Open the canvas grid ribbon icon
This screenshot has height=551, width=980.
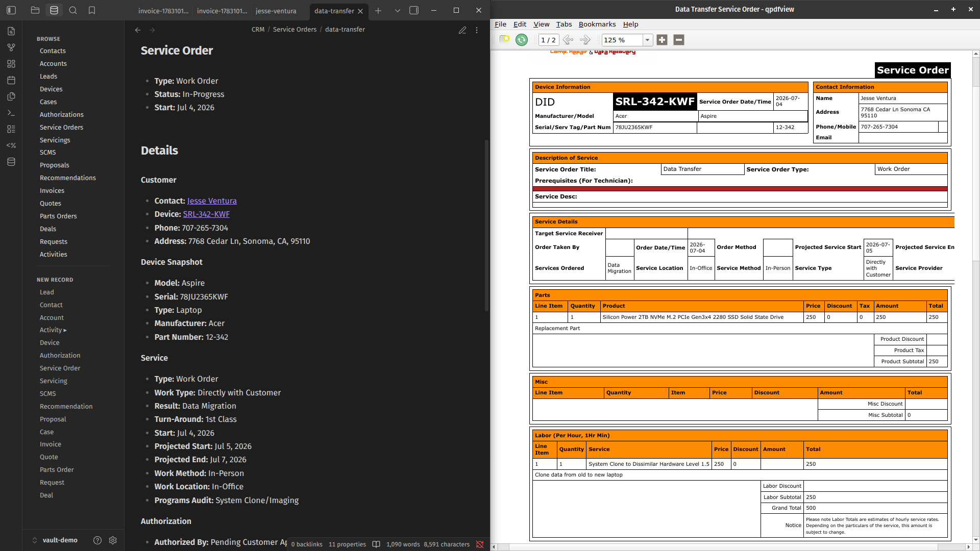click(x=11, y=64)
